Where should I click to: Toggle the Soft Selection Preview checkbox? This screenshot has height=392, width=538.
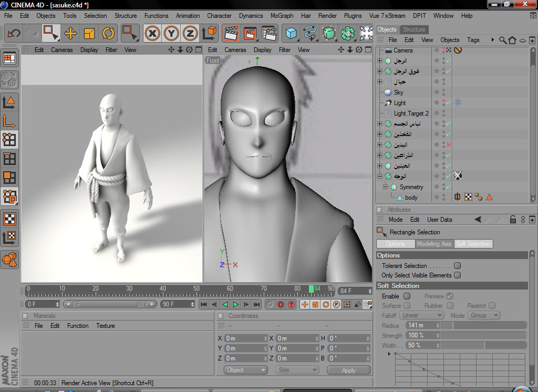pyautogui.click(x=450, y=296)
